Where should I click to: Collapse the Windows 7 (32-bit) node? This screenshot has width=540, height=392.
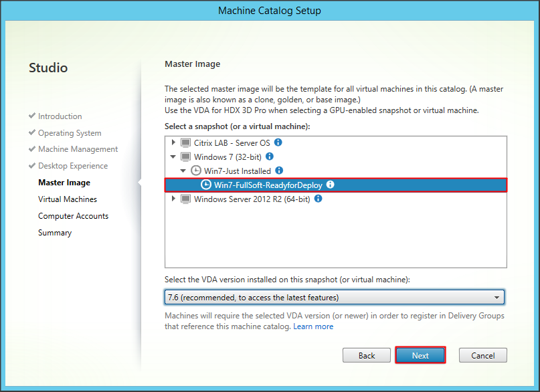click(174, 157)
